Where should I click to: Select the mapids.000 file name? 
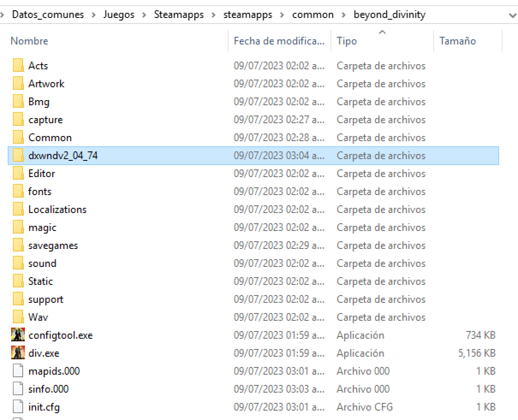(x=54, y=371)
